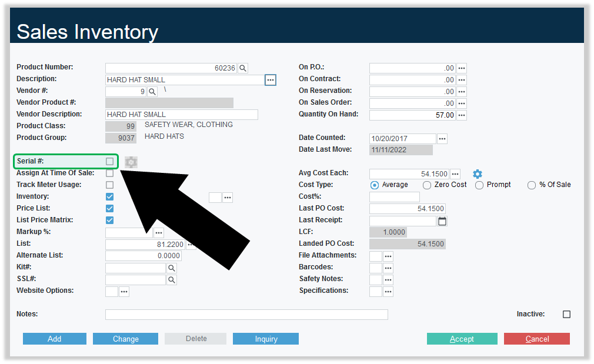Image resolution: width=594 pixels, height=364 pixels.
Task: Open the File Attachments ellipsis button
Action: [388, 256]
